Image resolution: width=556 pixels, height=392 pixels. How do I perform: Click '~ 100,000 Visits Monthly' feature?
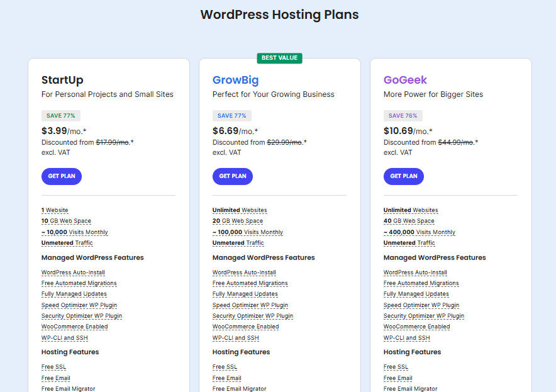[248, 232]
